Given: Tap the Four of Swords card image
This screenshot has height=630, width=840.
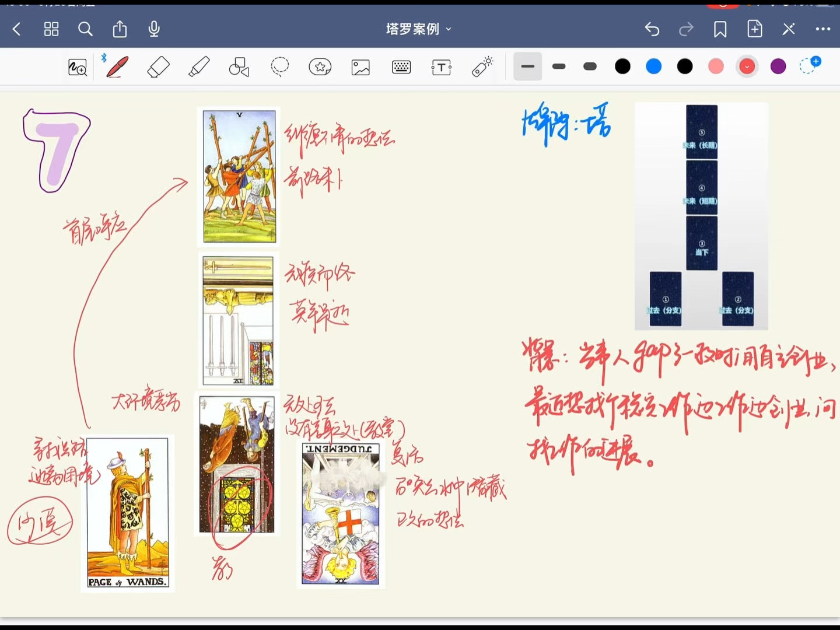Looking at the screenshot, I should click(238, 321).
